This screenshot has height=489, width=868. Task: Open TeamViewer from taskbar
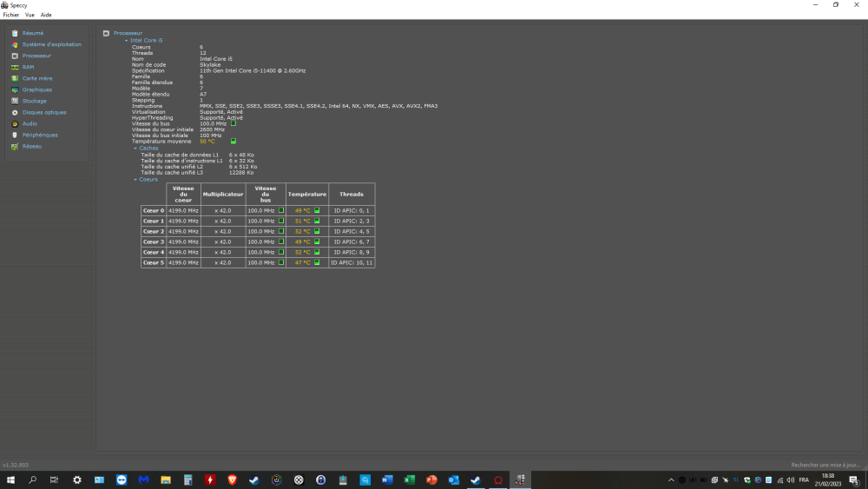tap(122, 480)
